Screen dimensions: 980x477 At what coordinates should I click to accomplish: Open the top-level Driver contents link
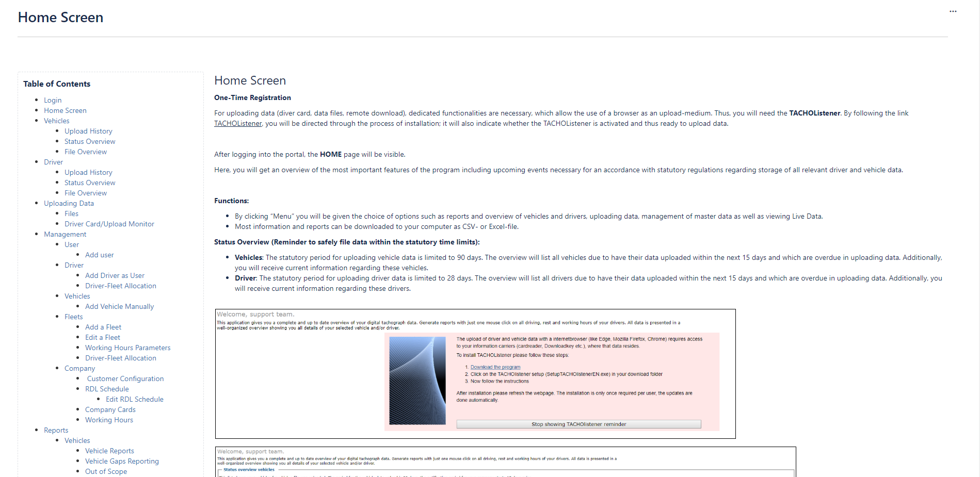(53, 162)
